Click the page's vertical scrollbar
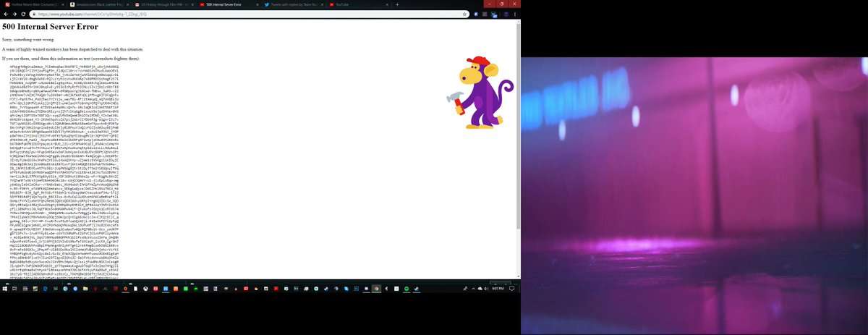The height and width of the screenshot is (335, 868). point(518,150)
